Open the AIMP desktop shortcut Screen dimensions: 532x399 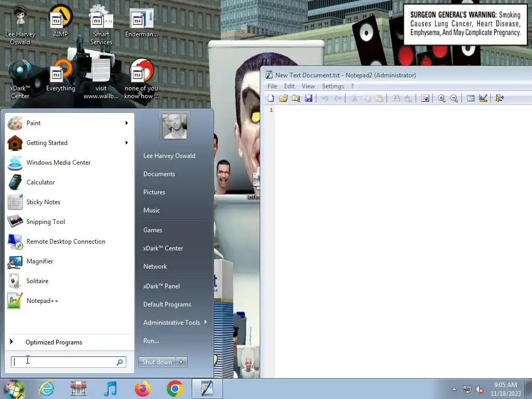[x=60, y=21]
